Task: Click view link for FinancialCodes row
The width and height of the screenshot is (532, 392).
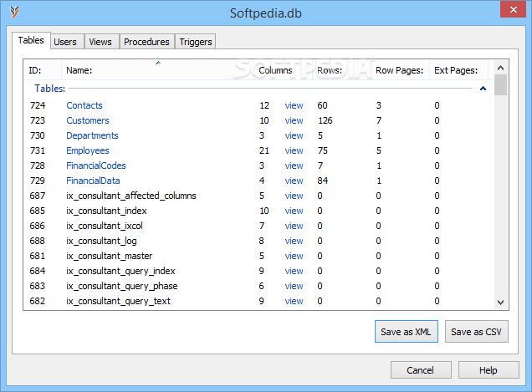Action: pyautogui.click(x=294, y=165)
